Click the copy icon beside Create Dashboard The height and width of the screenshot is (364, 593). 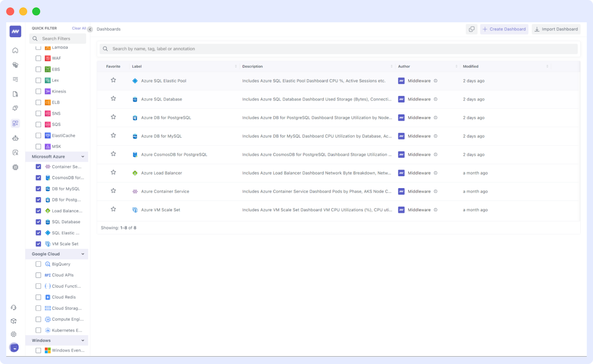tap(471, 29)
